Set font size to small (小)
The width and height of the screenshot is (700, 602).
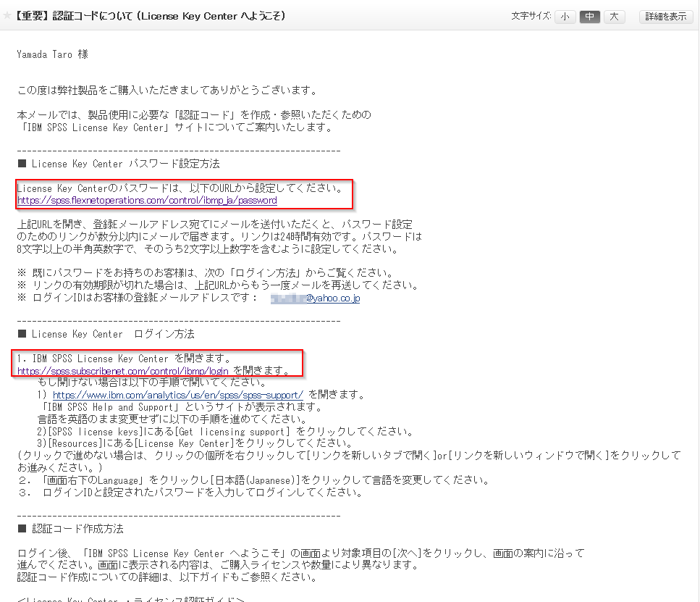coord(565,17)
